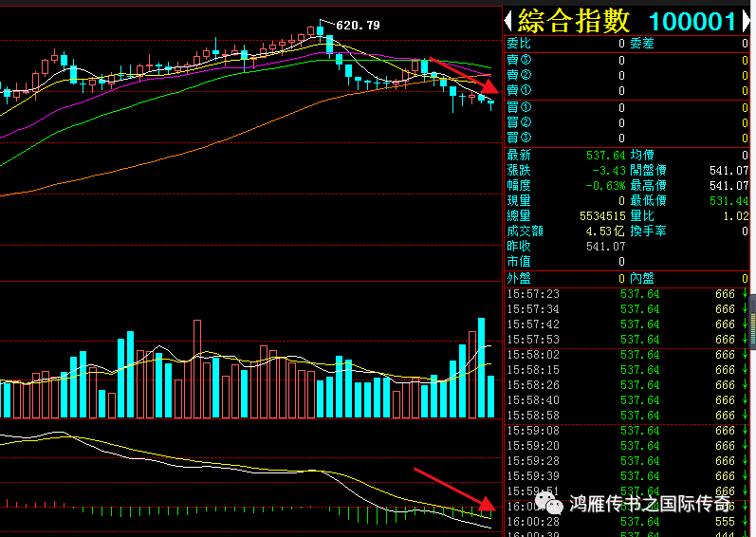Select the tick row at 15:58:26

coord(627,385)
